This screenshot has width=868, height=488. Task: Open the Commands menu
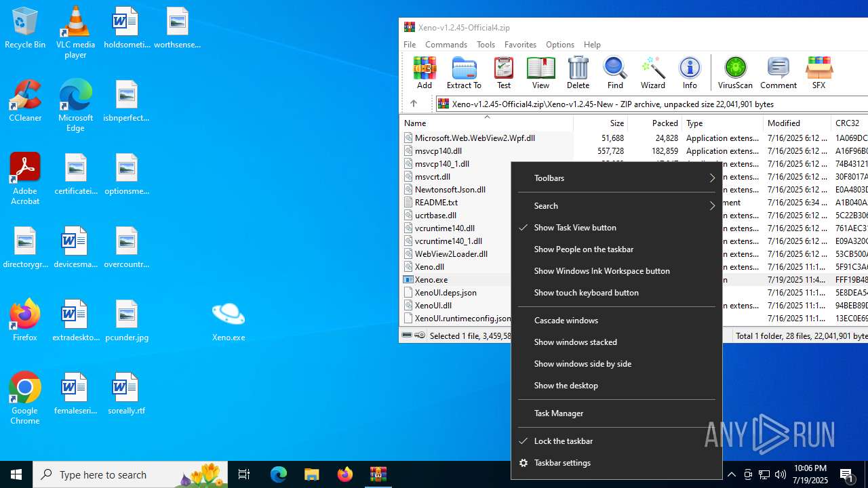446,44
